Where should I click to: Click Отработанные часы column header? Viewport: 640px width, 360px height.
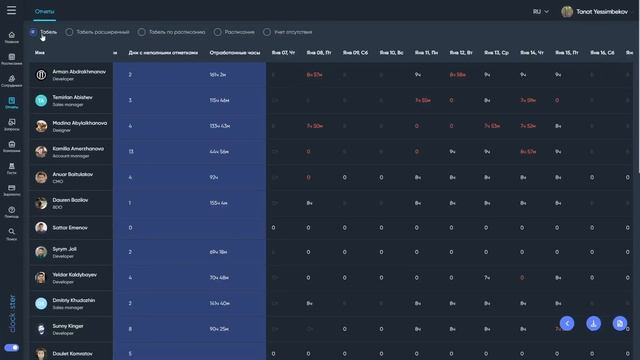(235, 53)
